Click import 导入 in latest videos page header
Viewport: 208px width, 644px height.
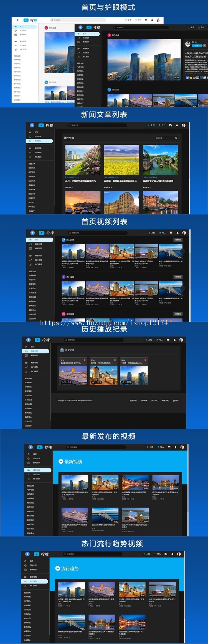tap(161, 447)
